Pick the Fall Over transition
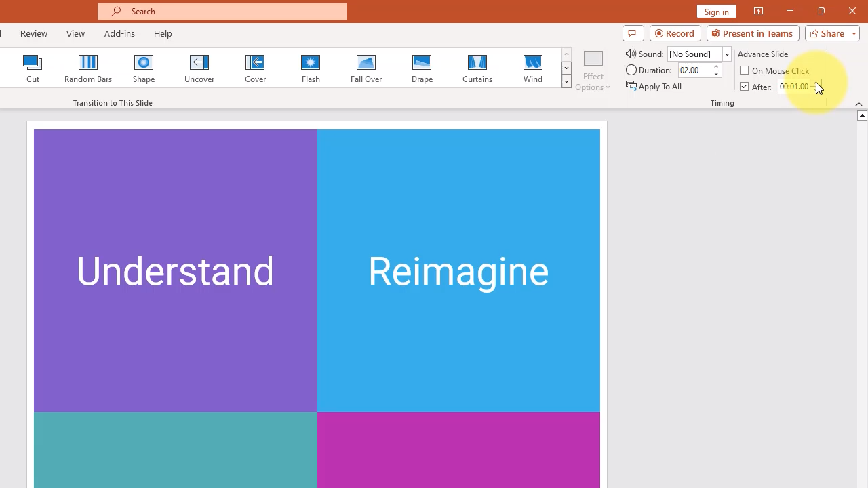868x488 pixels. click(366, 68)
